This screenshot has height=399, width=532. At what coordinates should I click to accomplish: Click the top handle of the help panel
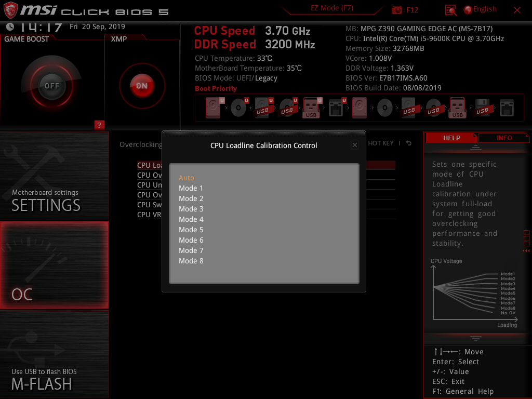click(x=476, y=148)
